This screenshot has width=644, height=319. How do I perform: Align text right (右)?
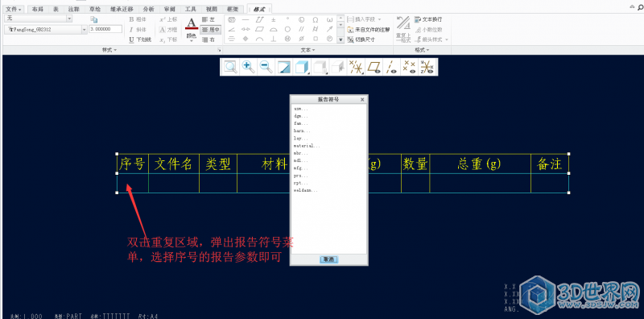(x=208, y=40)
